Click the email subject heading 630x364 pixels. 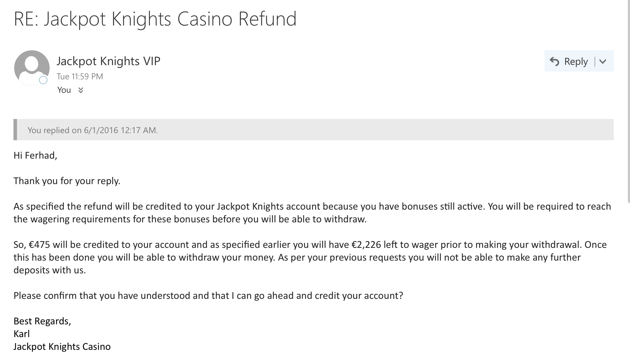tap(155, 19)
